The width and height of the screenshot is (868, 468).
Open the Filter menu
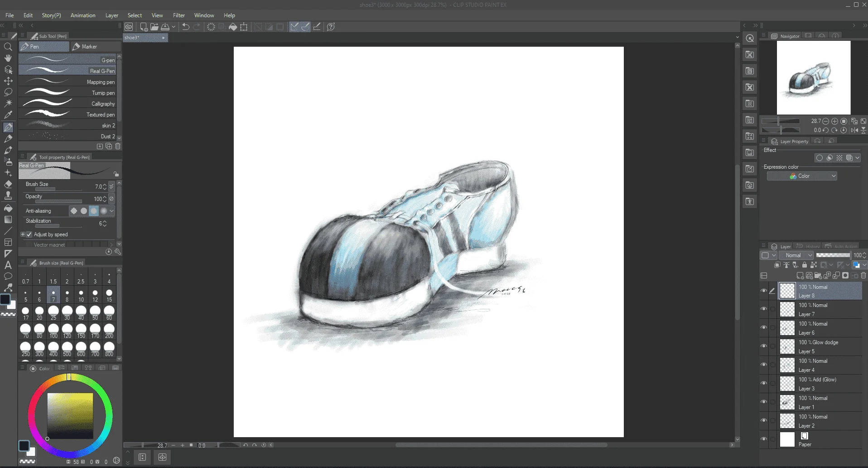click(x=179, y=15)
